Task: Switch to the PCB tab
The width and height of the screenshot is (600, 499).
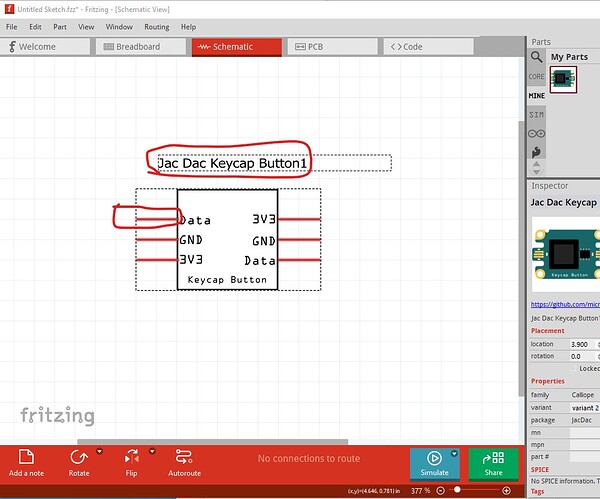Action: tap(333, 47)
